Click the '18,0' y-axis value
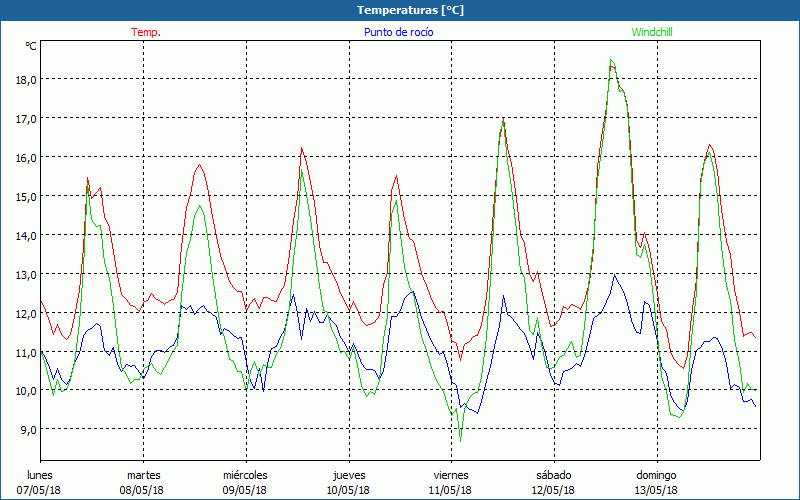The width and height of the screenshot is (800, 500). pos(27,80)
